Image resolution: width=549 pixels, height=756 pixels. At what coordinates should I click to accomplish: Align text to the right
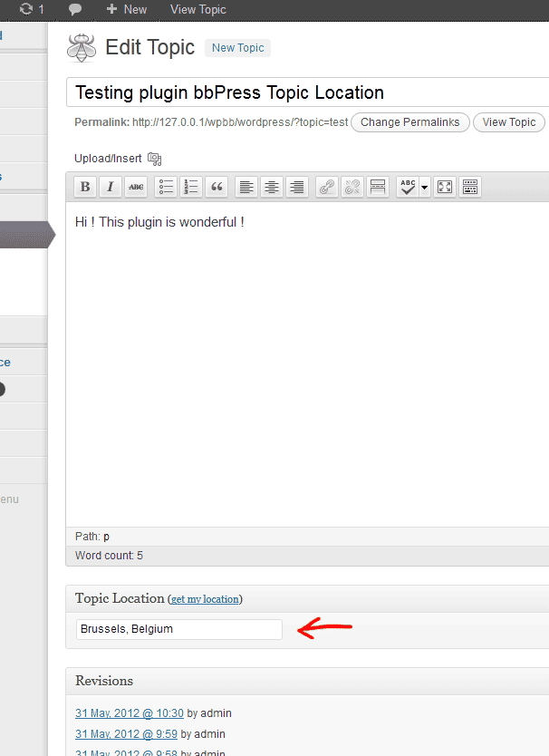coord(297,187)
